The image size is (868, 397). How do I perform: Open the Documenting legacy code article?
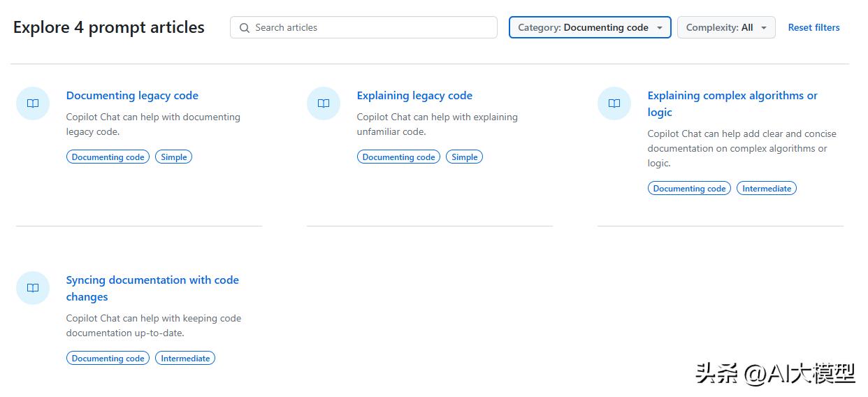(132, 96)
